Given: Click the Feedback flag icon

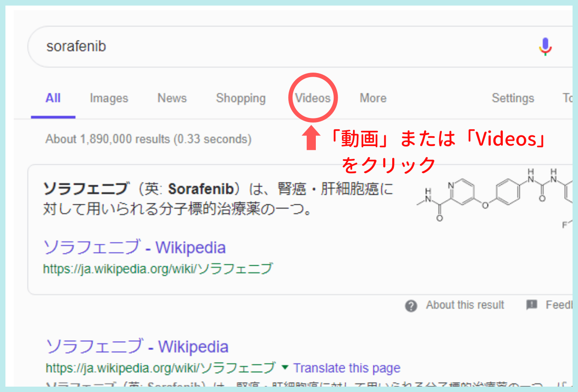Looking at the screenshot, I should click(531, 305).
